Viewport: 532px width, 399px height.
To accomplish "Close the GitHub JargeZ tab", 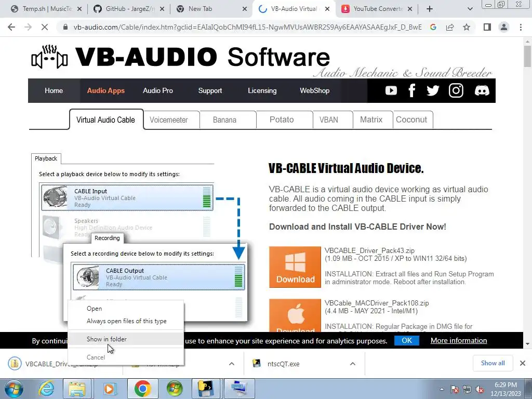I will click(x=162, y=9).
